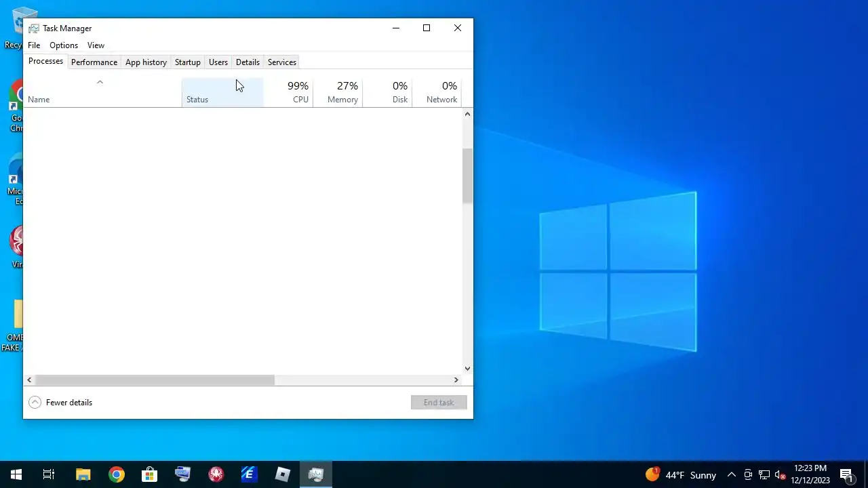Screen dimensions: 868x488
Task: Open the File menu
Action: 34,45
